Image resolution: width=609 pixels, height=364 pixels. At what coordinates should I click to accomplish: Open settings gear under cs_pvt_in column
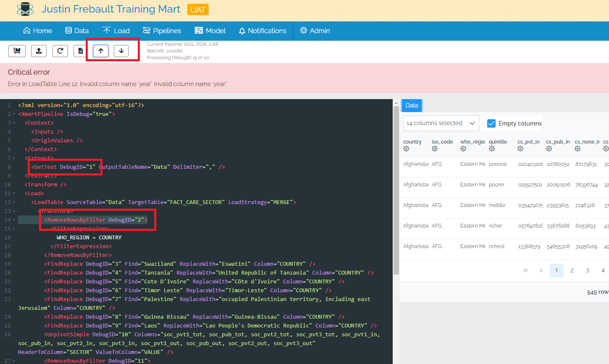point(520,149)
